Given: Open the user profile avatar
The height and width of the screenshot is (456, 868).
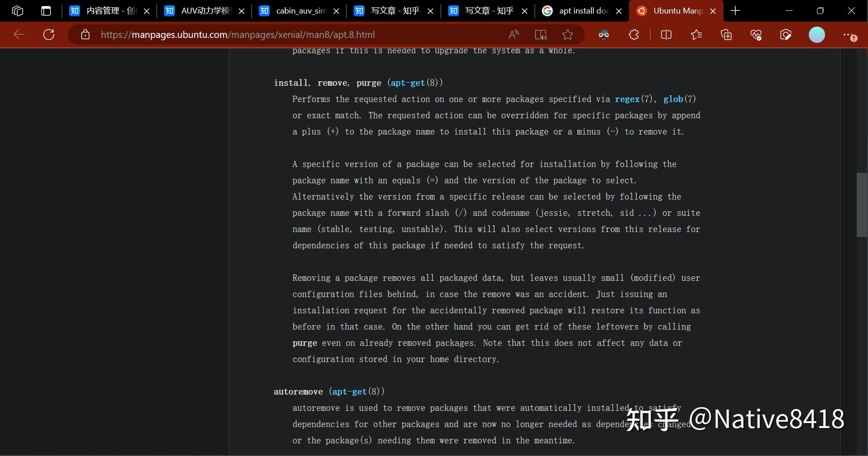Looking at the screenshot, I should pos(817,35).
